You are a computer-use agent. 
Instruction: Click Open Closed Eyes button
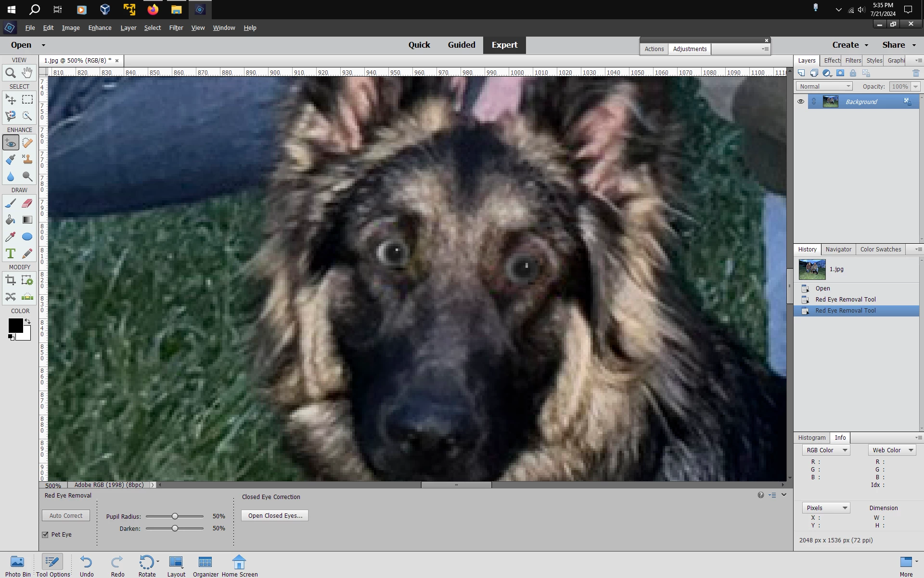click(275, 516)
